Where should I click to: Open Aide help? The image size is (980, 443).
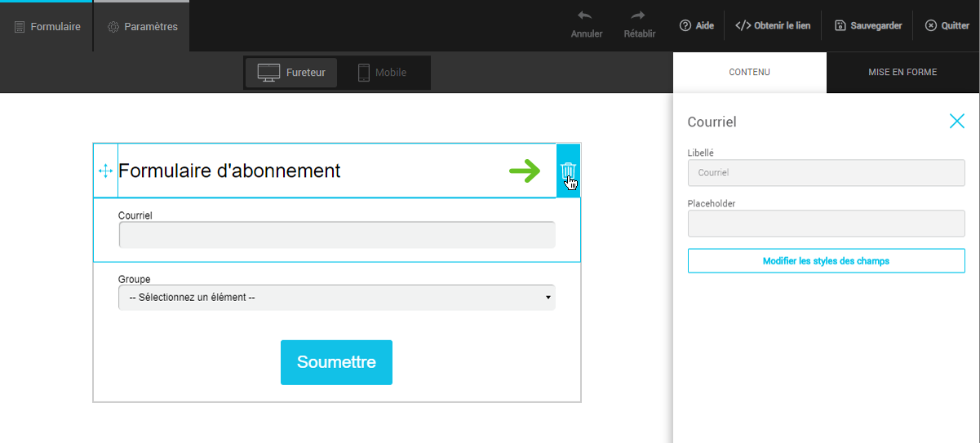pyautogui.click(x=696, y=25)
